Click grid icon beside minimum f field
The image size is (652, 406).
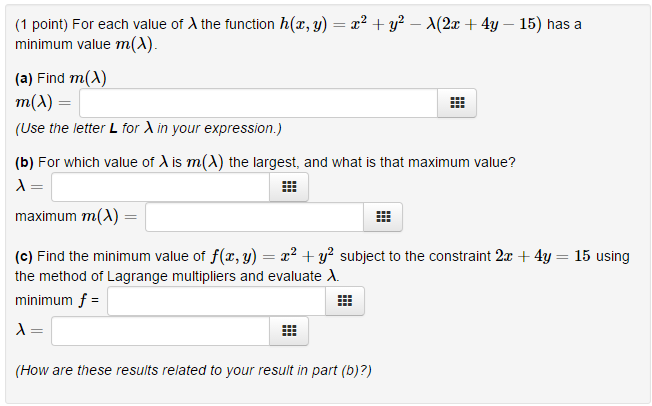click(x=345, y=301)
